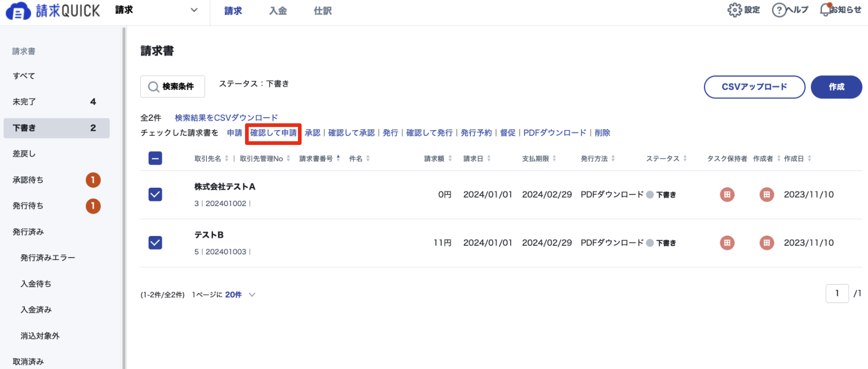868x369 pixels.
Task: Open the 株式会社テストA invoice row name
Action: pyautogui.click(x=225, y=187)
